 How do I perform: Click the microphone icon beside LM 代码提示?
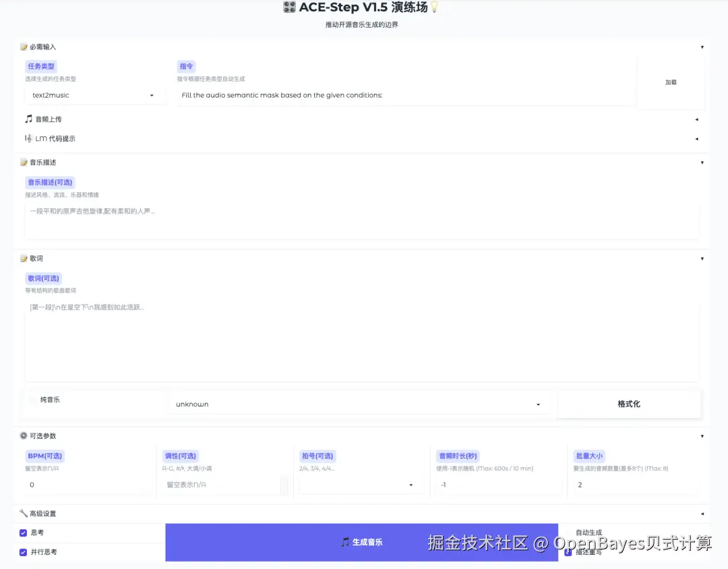[x=28, y=140]
